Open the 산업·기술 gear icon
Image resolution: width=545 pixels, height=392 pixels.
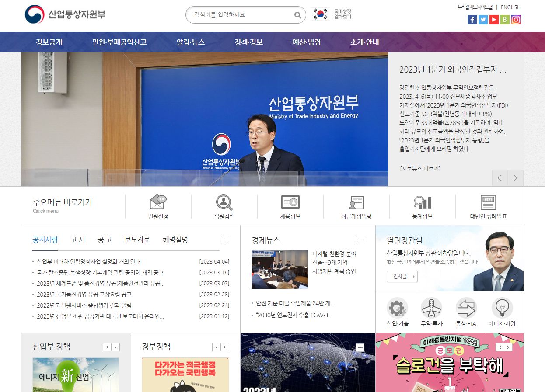coord(397,309)
